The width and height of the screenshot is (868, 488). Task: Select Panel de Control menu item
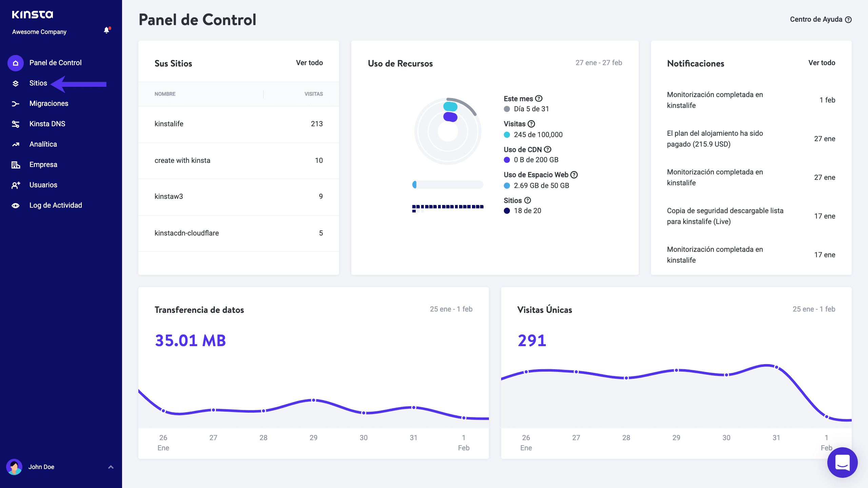tap(55, 63)
